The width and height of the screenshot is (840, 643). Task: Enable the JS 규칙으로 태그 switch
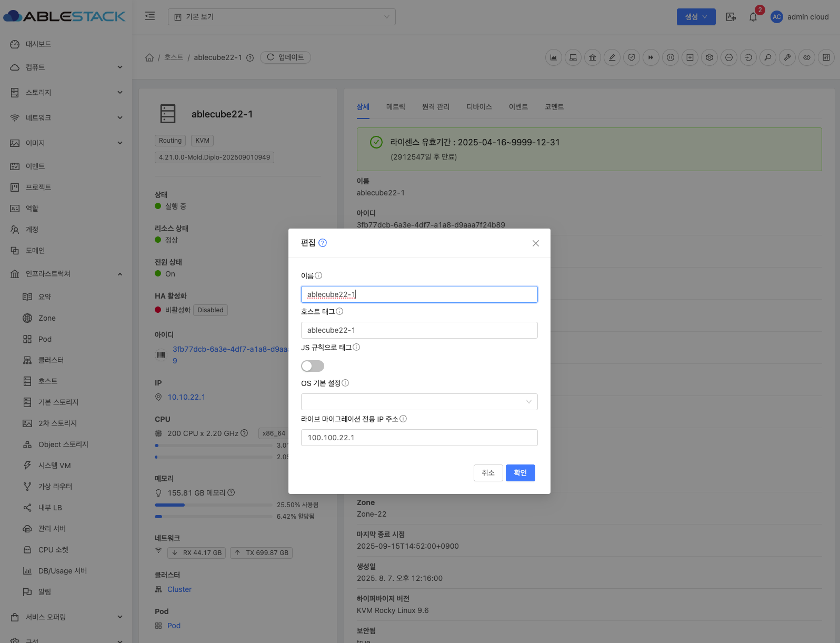(x=313, y=366)
